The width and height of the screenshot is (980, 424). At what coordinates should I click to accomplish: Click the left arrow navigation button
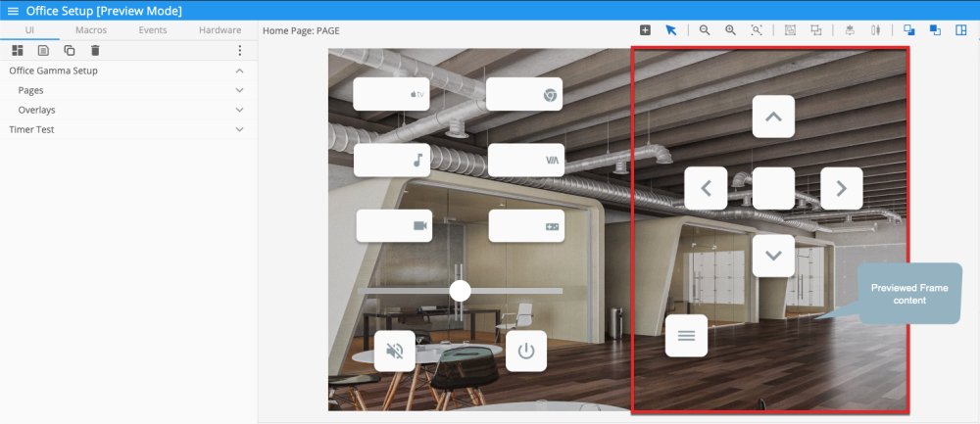(x=706, y=188)
